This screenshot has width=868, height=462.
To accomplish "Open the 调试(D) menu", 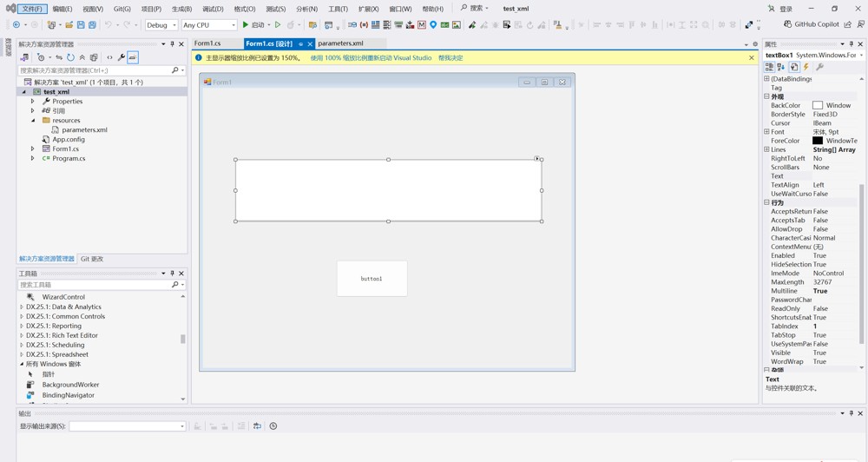I will (213, 9).
